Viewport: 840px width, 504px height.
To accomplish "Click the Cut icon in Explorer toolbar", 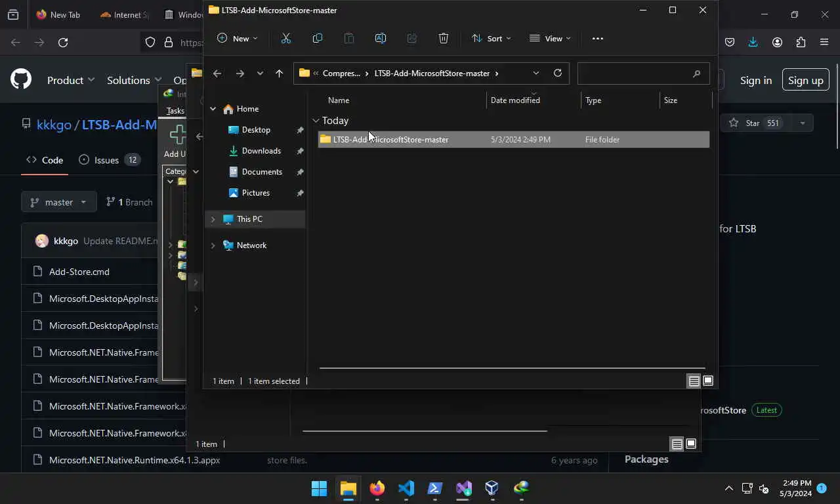I will (x=286, y=39).
